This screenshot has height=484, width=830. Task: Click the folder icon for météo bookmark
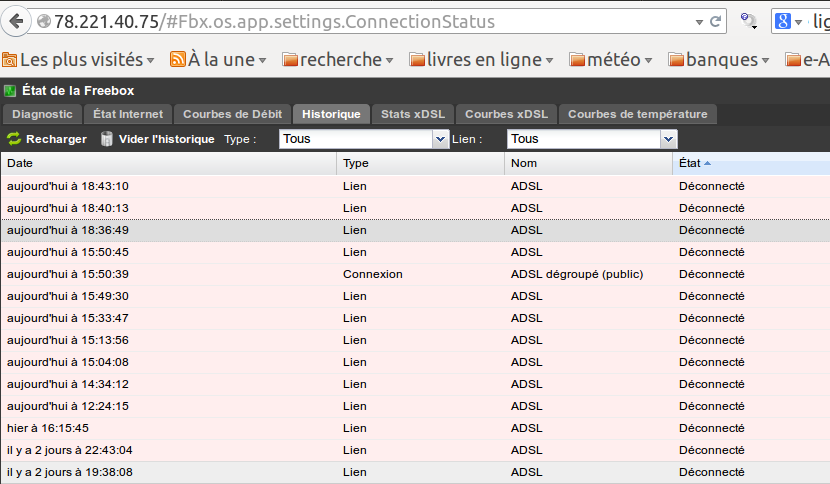578,60
